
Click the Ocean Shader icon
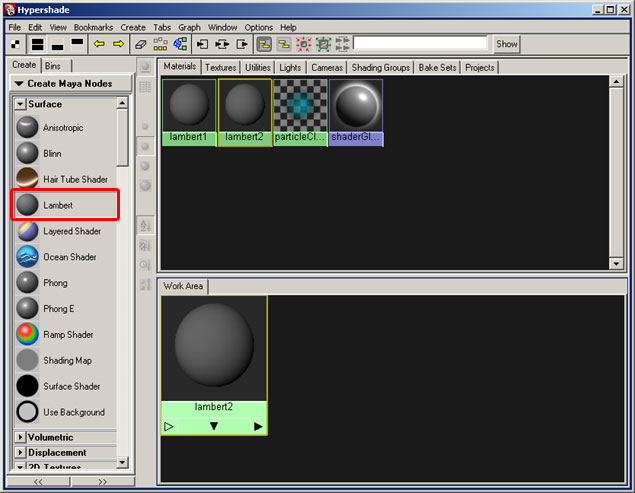[x=28, y=257]
